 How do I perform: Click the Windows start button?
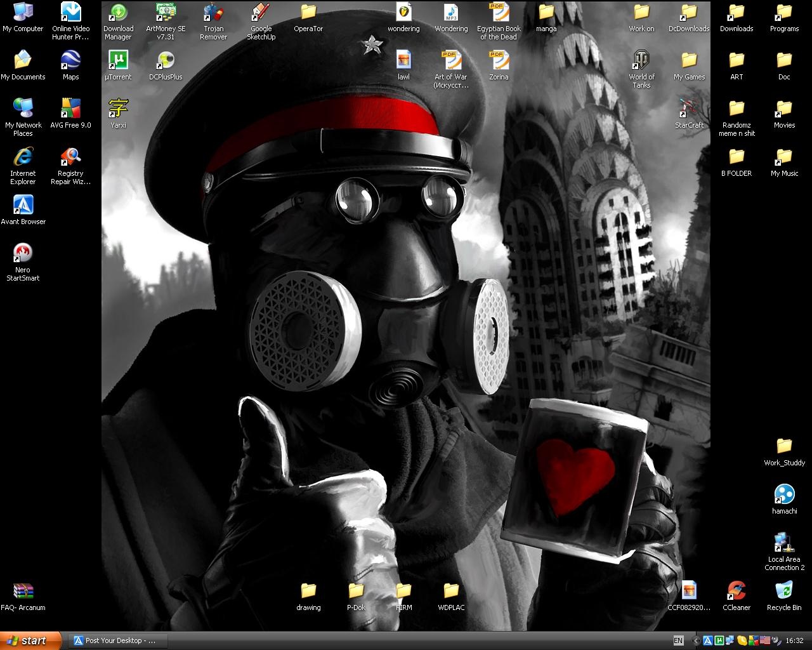30,640
